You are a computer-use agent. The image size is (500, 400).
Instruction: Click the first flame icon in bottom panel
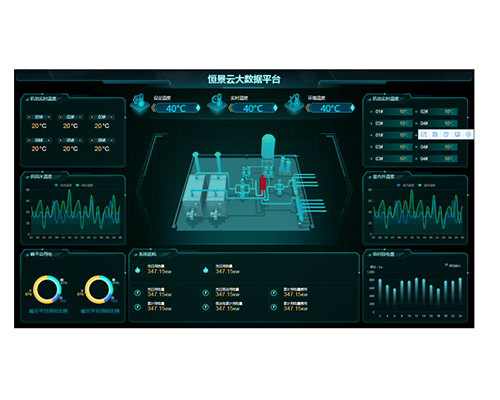(138, 270)
